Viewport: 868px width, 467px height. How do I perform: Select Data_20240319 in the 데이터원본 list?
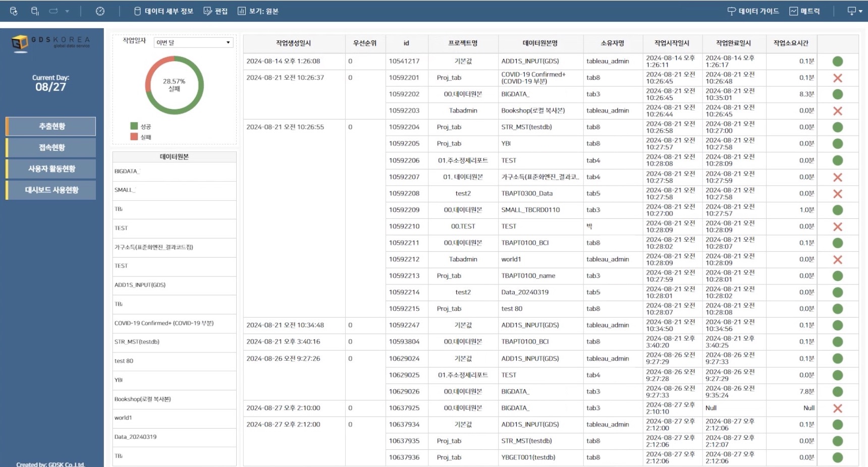click(174, 437)
